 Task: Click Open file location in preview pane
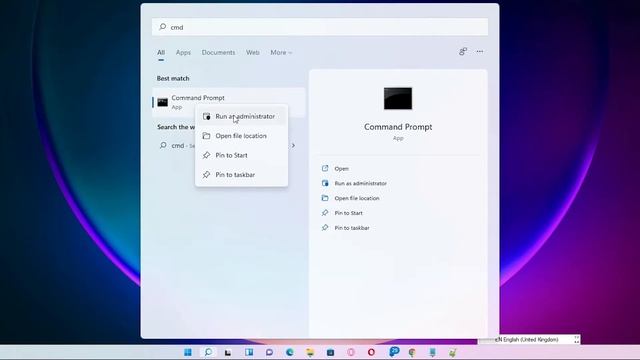click(357, 198)
